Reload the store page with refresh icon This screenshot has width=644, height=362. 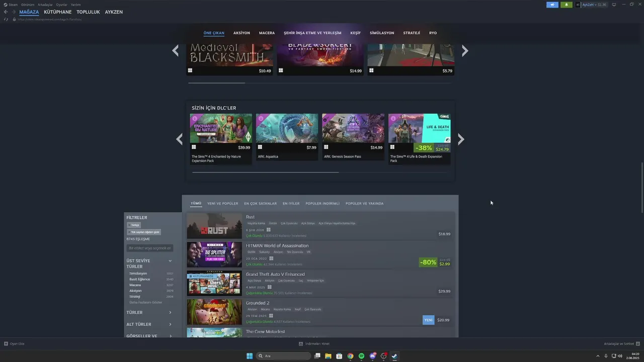tap(6, 19)
